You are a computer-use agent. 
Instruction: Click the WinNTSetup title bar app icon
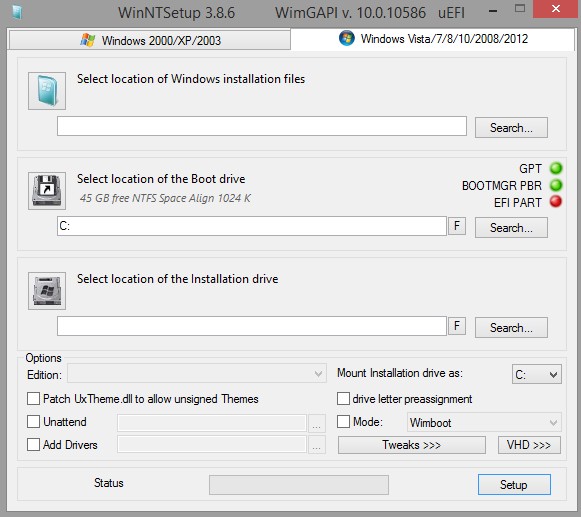17,12
